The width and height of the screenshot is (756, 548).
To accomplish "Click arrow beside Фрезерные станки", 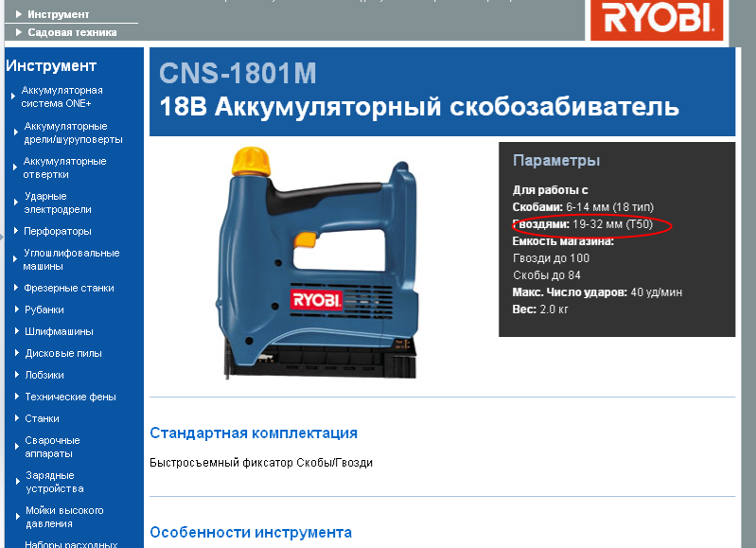I will tap(16, 288).
